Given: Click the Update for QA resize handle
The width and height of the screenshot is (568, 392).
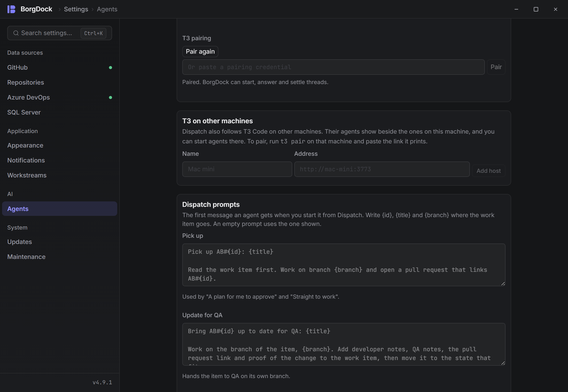Looking at the screenshot, I should 503,363.
